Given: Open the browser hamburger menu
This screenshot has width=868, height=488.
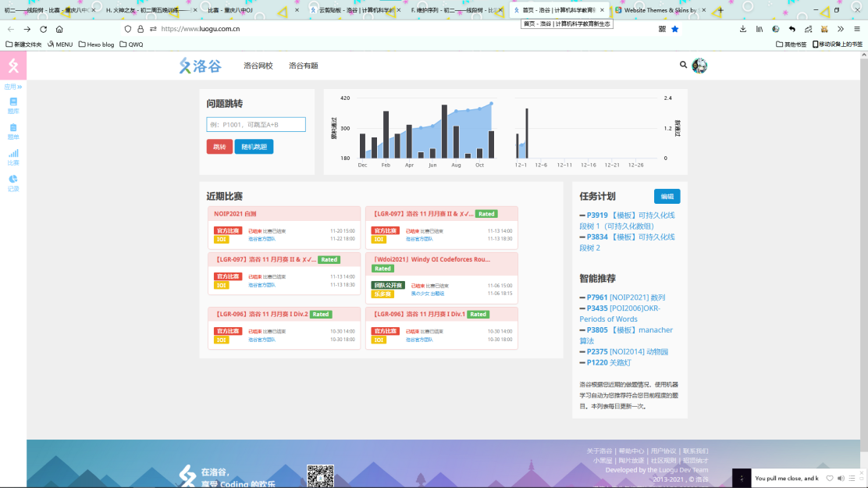Looking at the screenshot, I should pyautogui.click(x=856, y=29).
